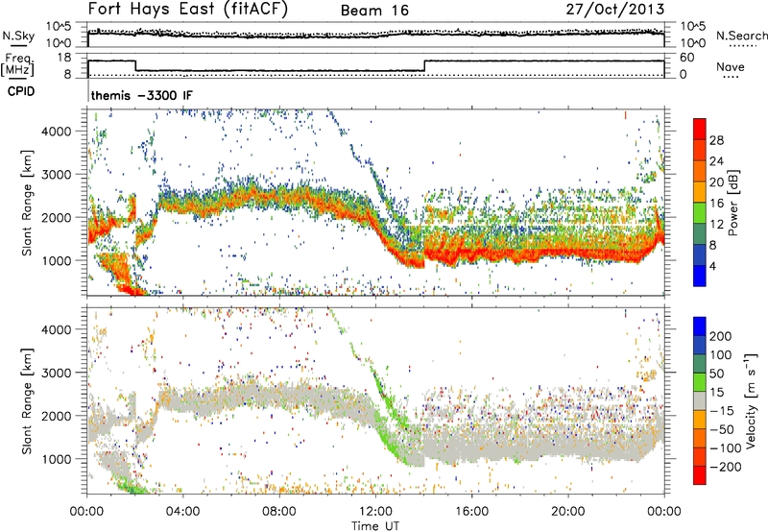Click the '08:00' time tick label
The image size is (768, 532).
click(x=279, y=512)
